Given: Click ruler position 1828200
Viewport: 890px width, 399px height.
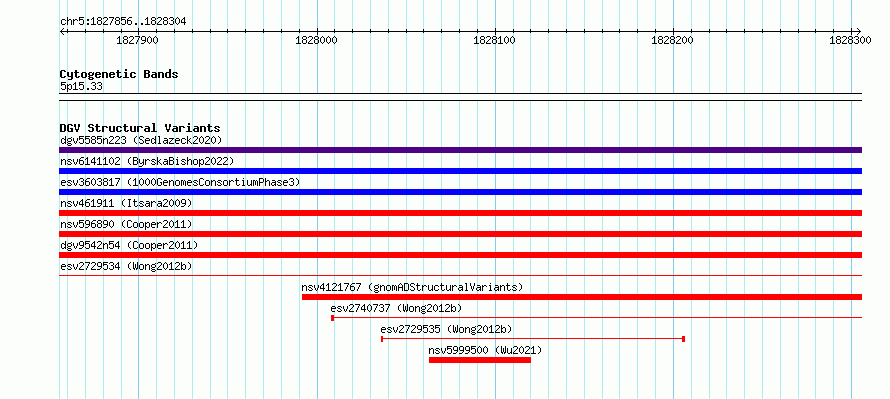Looking at the screenshot, I should pyautogui.click(x=673, y=41).
